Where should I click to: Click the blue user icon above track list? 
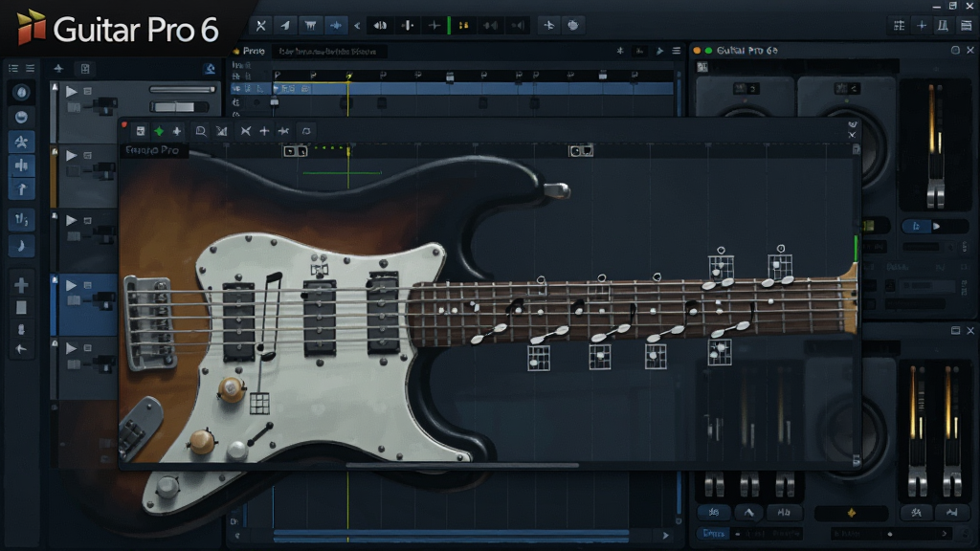pyautogui.click(x=210, y=68)
